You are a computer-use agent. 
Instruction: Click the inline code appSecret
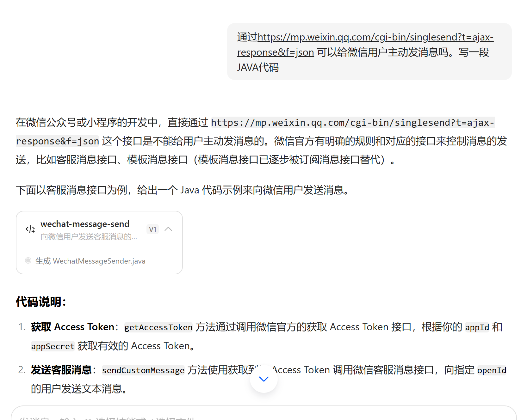pyautogui.click(x=53, y=346)
